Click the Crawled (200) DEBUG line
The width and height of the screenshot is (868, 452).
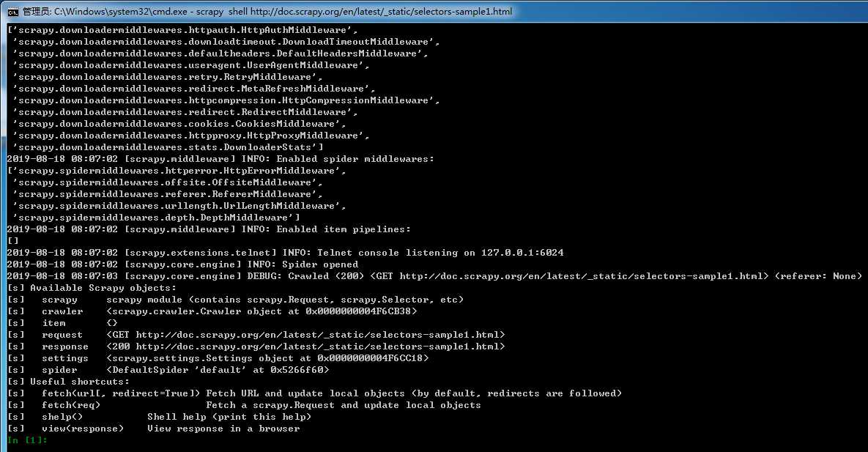click(434, 276)
